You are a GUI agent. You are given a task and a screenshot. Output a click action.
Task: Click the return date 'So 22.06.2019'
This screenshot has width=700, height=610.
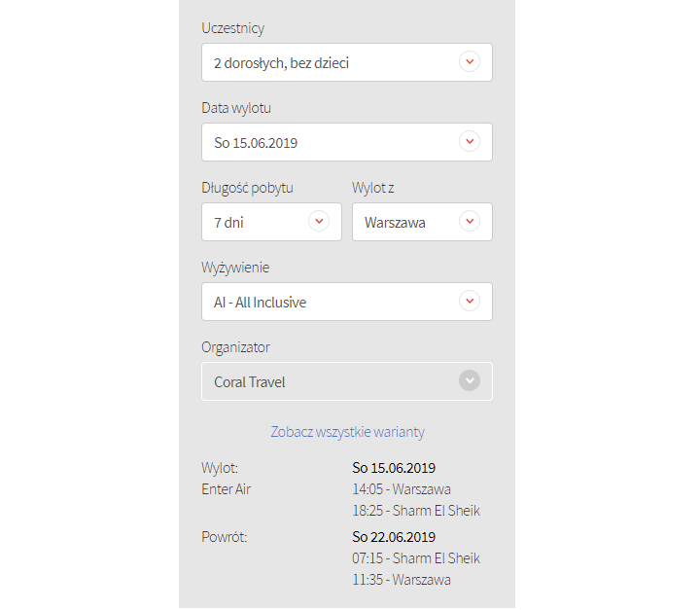394,537
